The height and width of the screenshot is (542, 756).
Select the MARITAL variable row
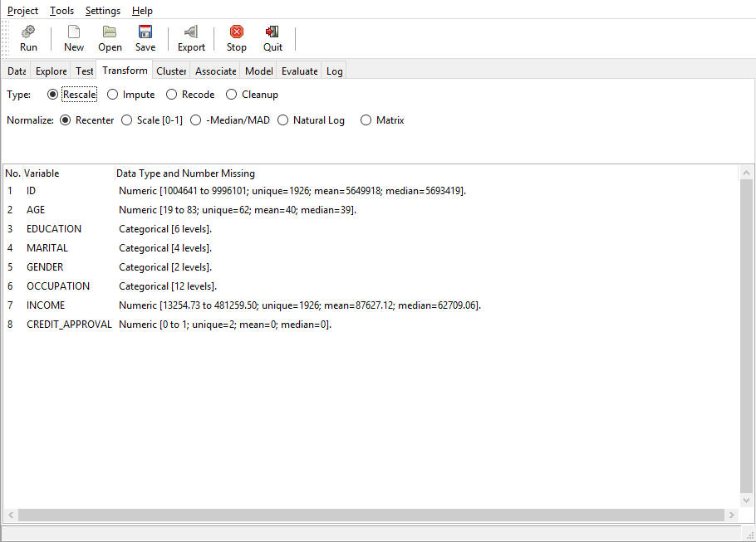(x=371, y=248)
